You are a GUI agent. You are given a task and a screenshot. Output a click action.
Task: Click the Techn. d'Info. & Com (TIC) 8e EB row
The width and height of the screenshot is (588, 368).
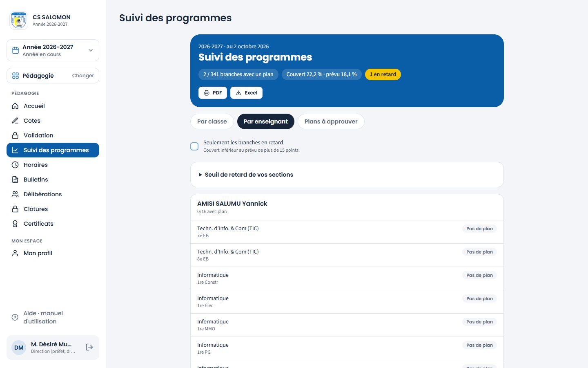(347, 255)
